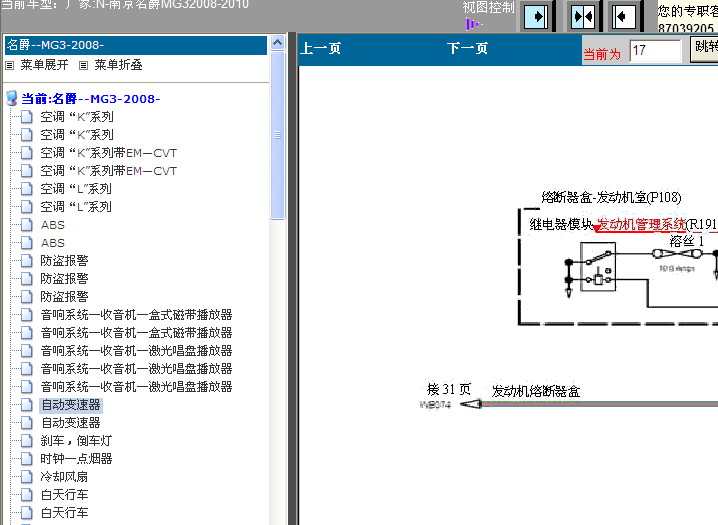The height and width of the screenshot is (525, 718).
Task: Click 发动机熔断器盒 diagram label
Action: coord(536,391)
